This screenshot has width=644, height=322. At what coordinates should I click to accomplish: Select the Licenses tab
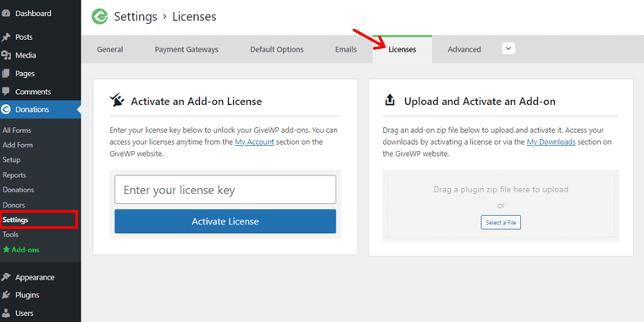tap(402, 49)
